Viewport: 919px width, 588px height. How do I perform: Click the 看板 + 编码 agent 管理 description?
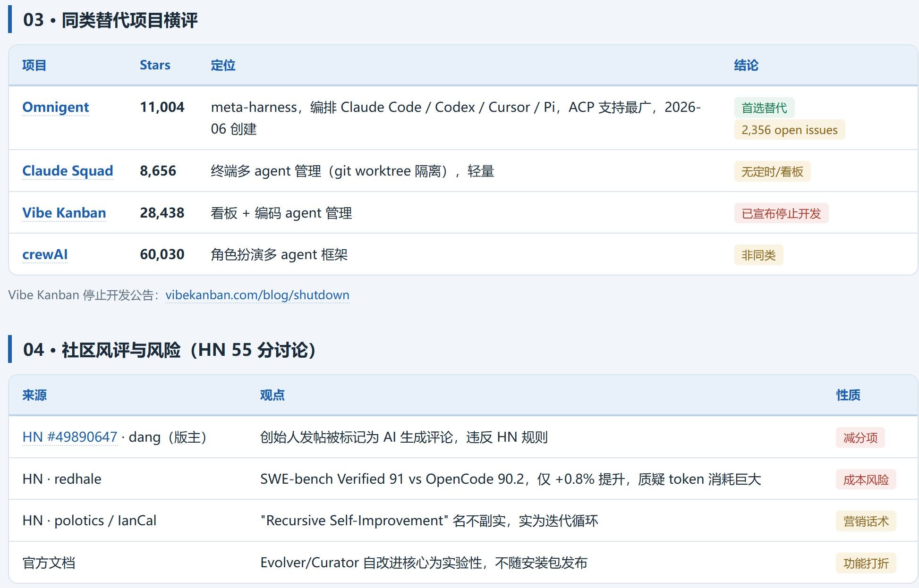(281, 213)
